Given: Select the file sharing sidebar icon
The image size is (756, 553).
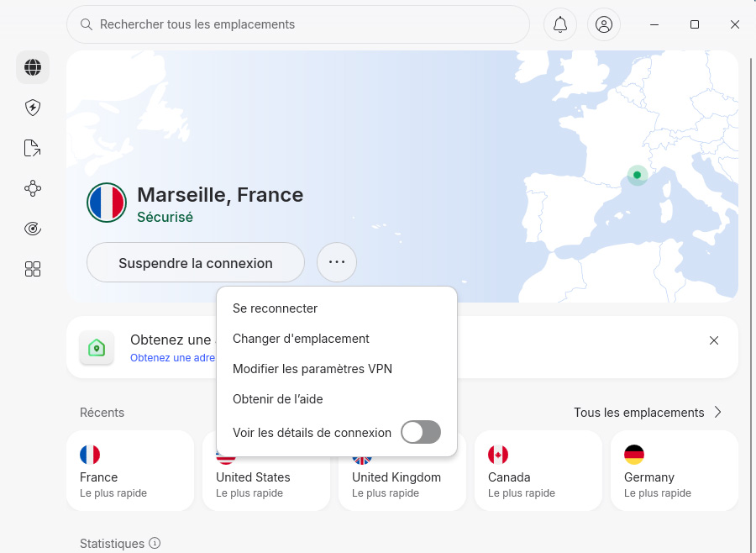Looking at the screenshot, I should click(32, 148).
